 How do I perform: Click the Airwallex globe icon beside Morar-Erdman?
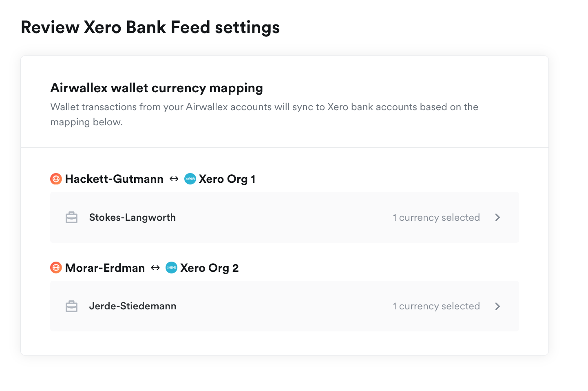click(56, 268)
